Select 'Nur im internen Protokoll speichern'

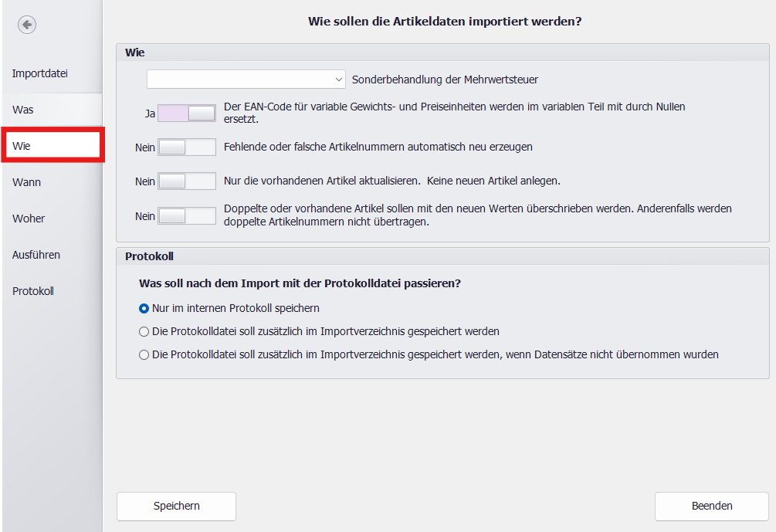[144, 308]
